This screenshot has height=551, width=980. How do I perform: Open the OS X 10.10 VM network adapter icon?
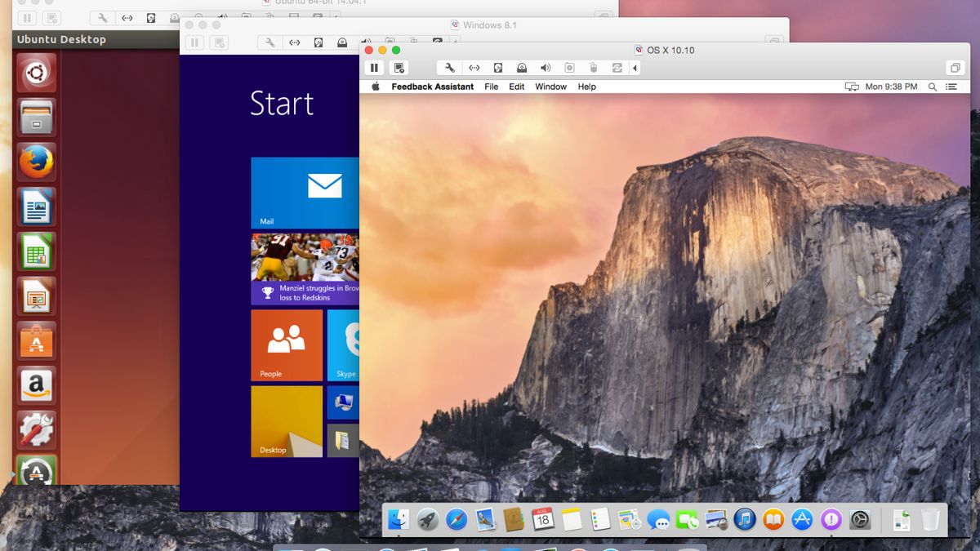[x=474, y=68]
